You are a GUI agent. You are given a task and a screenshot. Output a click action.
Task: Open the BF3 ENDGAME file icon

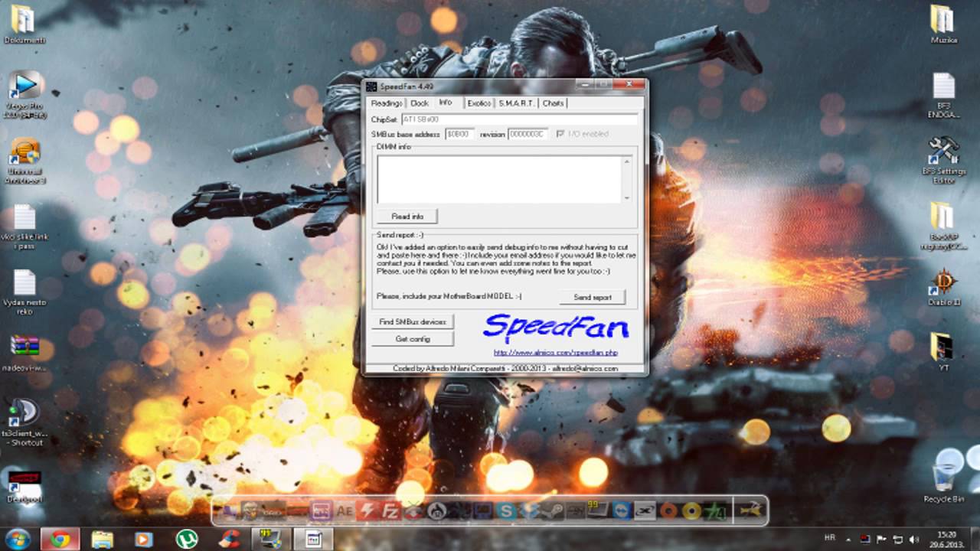[x=943, y=95]
